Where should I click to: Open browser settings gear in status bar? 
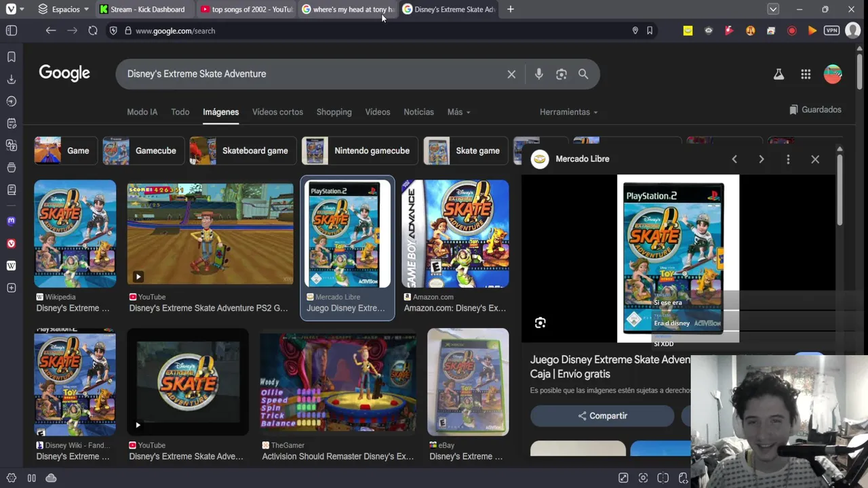[x=11, y=478]
